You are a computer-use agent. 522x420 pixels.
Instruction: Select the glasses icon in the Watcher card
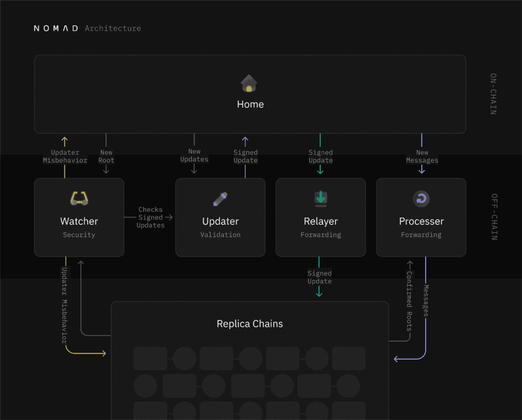(x=79, y=198)
